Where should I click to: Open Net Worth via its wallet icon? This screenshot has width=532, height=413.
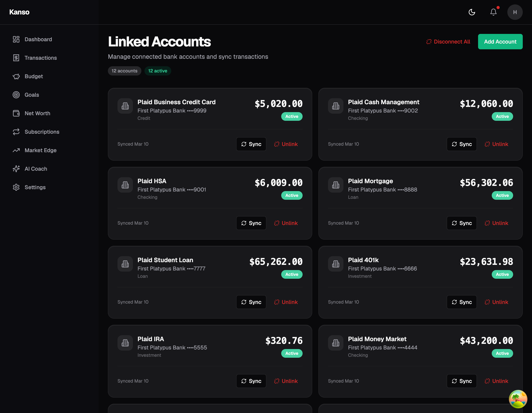[x=16, y=113]
